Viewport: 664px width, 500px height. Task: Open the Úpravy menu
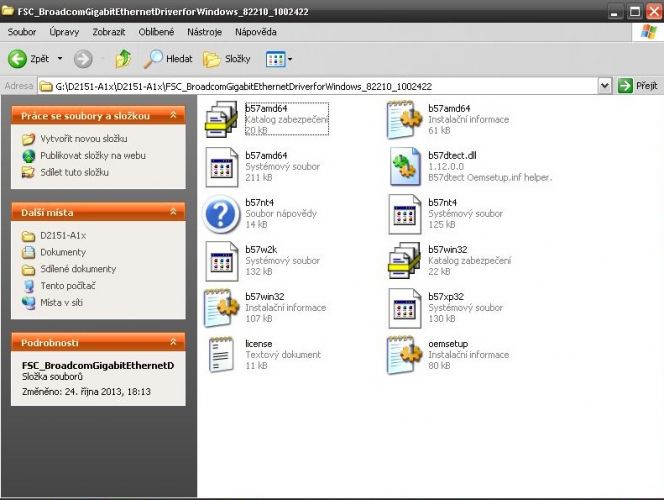tap(64, 32)
